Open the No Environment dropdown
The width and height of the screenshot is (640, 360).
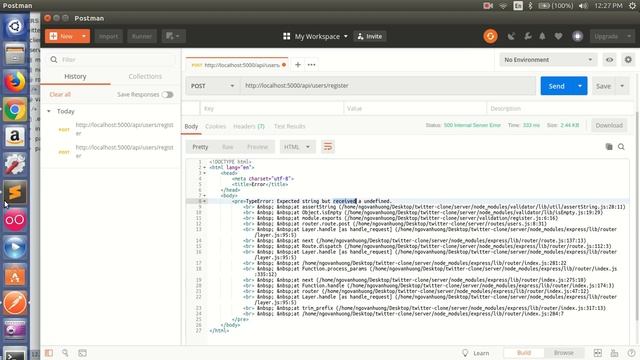[x=548, y=60]
